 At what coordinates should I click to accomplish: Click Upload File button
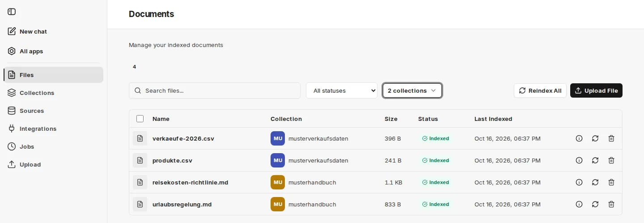point(596,90)
